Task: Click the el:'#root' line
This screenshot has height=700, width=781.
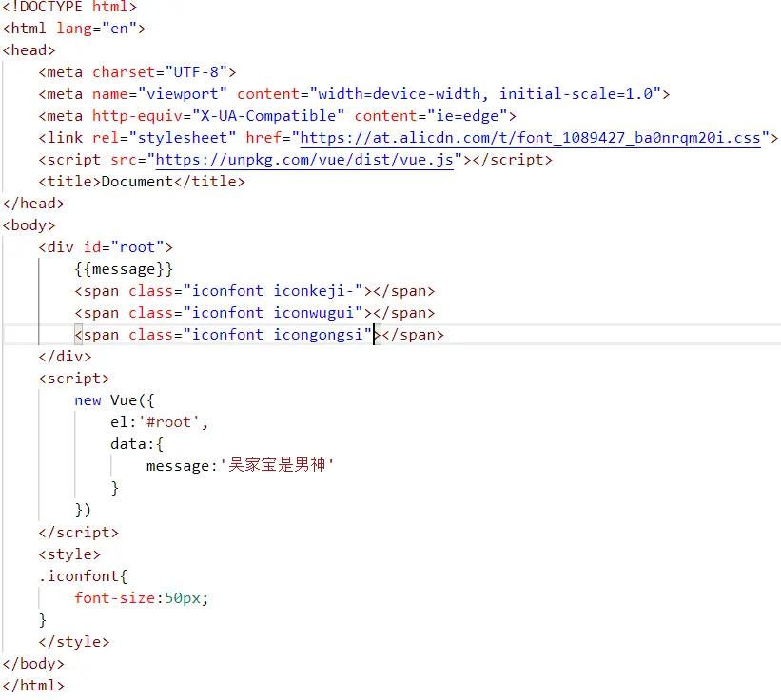Action: [x=160, y=422]
